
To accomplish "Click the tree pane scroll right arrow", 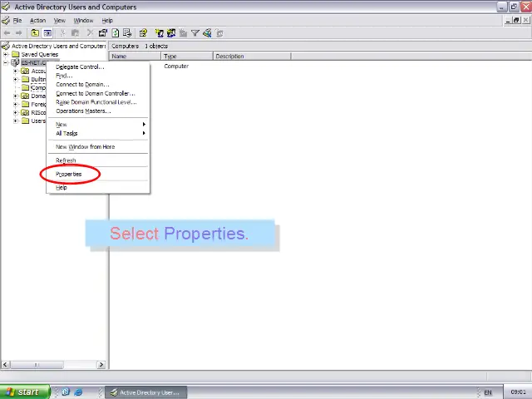I will pyautogui.click(x=101, y=365).
